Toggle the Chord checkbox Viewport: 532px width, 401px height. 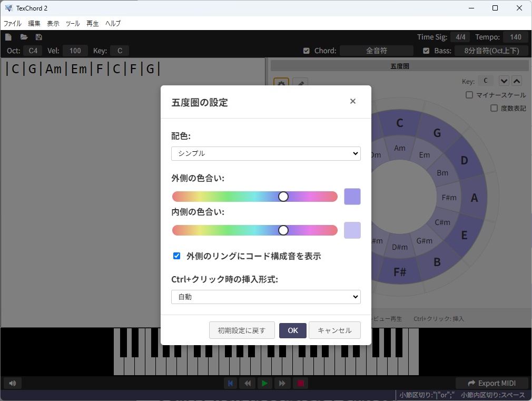coord(307,51)
